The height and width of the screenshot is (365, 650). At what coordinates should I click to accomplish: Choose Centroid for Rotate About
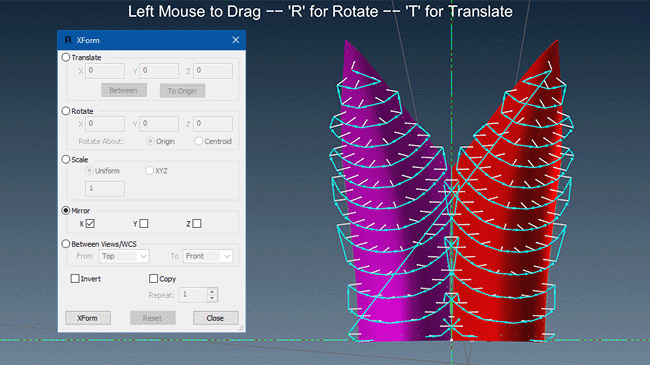click(x=199, y=141)
